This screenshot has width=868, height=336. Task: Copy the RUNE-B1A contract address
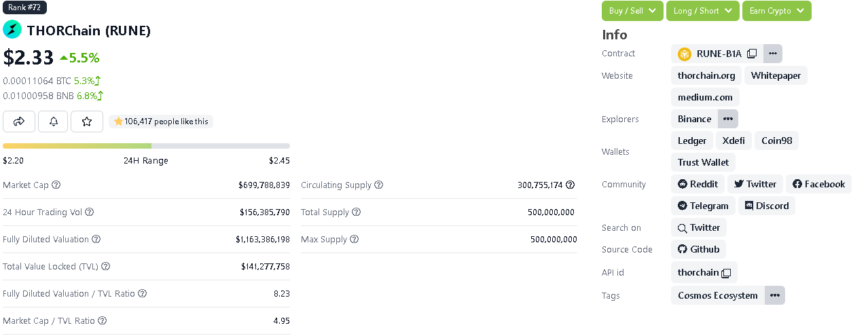(752, 54)
